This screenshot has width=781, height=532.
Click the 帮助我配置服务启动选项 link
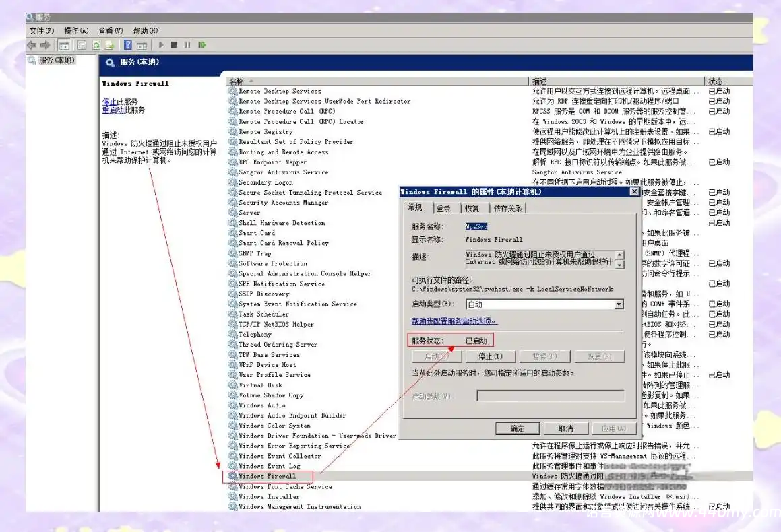point(454,321)
